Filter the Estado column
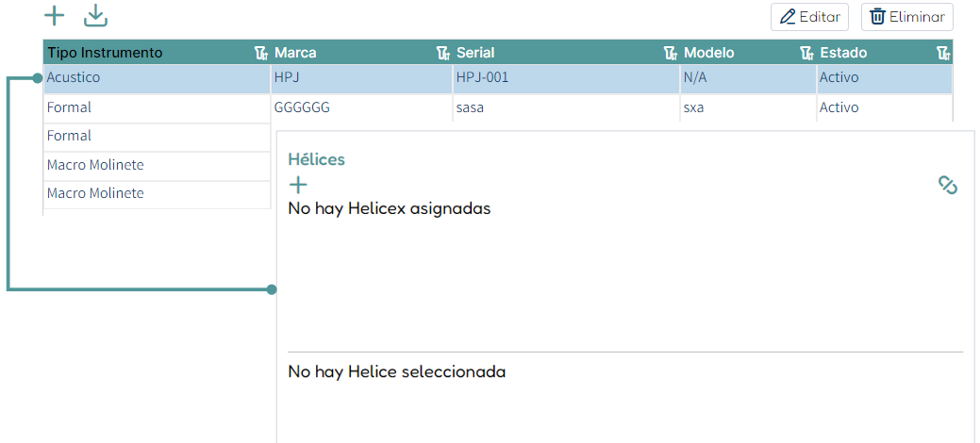The height and width of the screenshot is (443, 980). [x=944, y=53]
